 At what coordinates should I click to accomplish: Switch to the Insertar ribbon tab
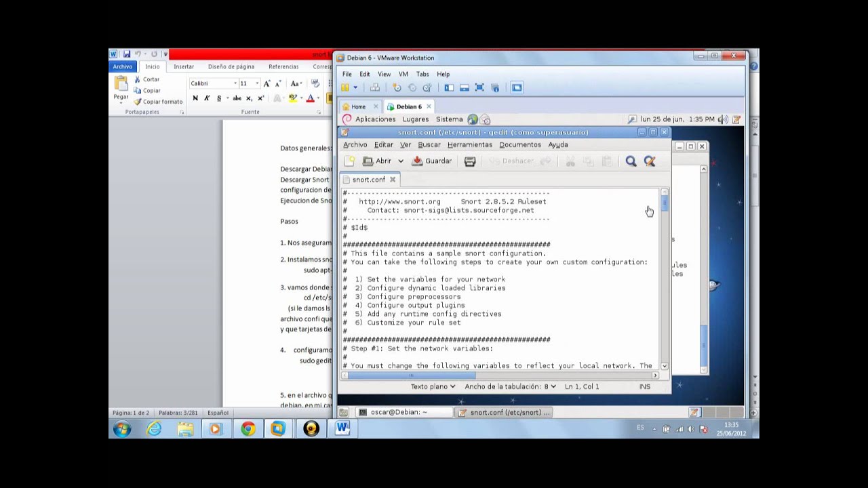[x=184, y=66]
